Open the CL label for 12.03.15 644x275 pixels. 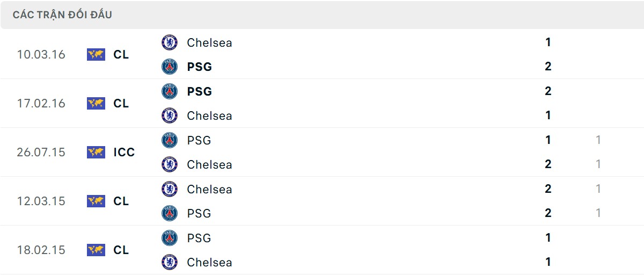coord(121,201)
